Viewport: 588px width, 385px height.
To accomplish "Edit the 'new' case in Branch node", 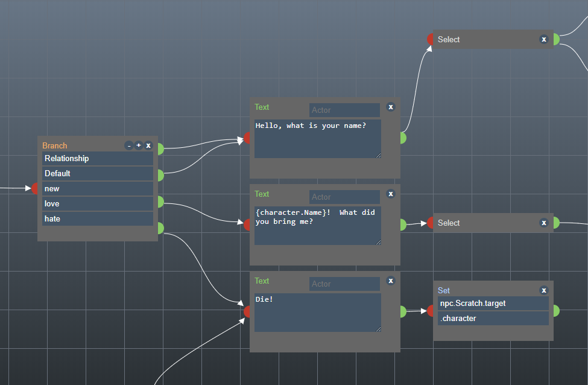I will [x=98, y=188].
